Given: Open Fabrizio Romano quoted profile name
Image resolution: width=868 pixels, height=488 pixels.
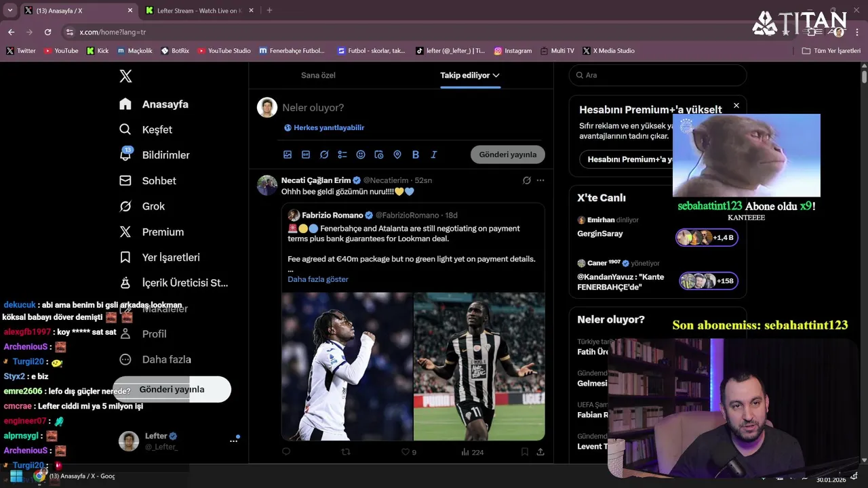Looking at the screenshot, I should coord(332,216).
